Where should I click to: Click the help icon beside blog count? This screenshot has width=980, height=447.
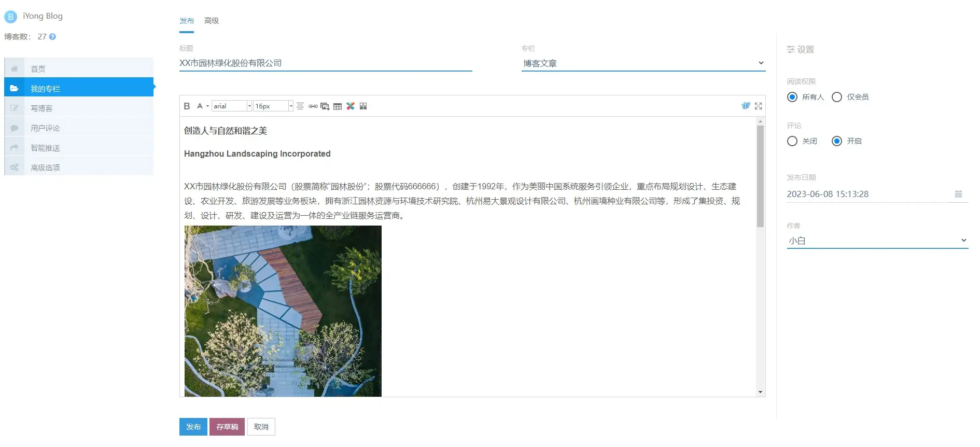[x=52, y=37]
